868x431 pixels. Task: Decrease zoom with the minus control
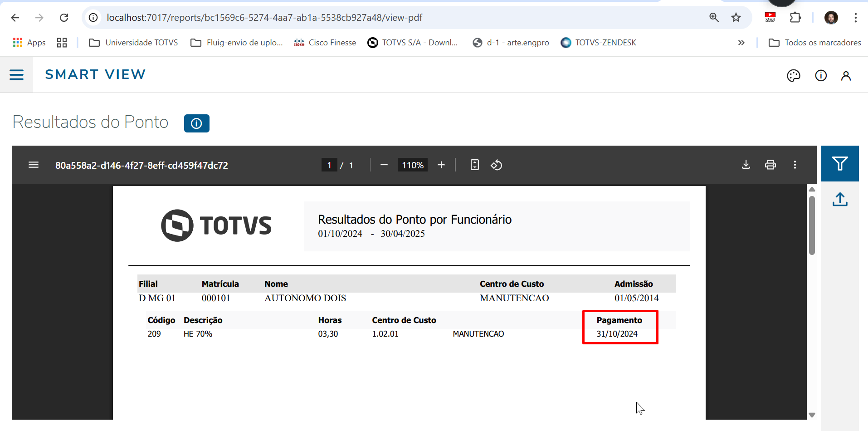point(384,165)
